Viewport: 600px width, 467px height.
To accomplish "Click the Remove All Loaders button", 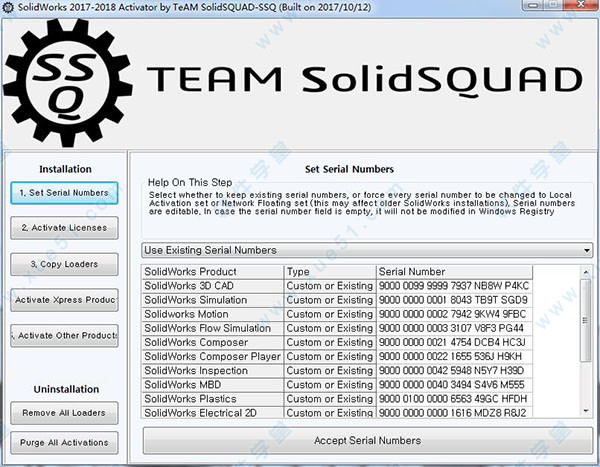I will tap(64, 413).
